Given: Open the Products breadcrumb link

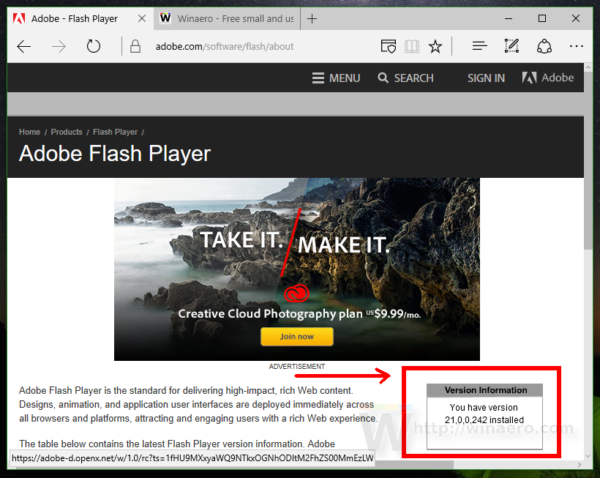Looking at the screenshot, I should click(67, 132).
